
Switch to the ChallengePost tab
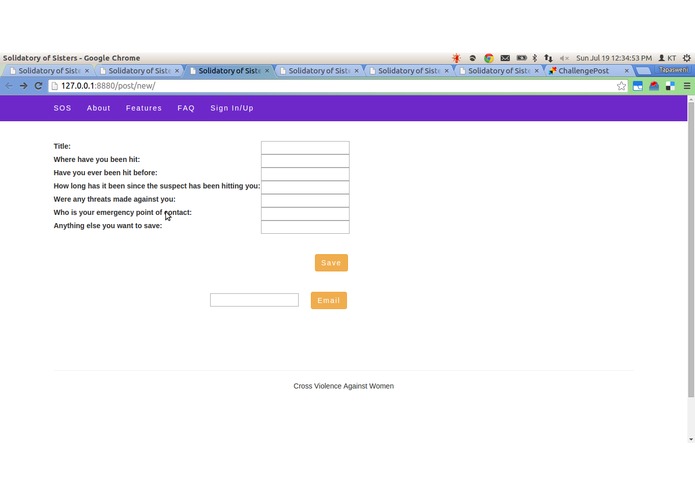(x=583, y=71)
